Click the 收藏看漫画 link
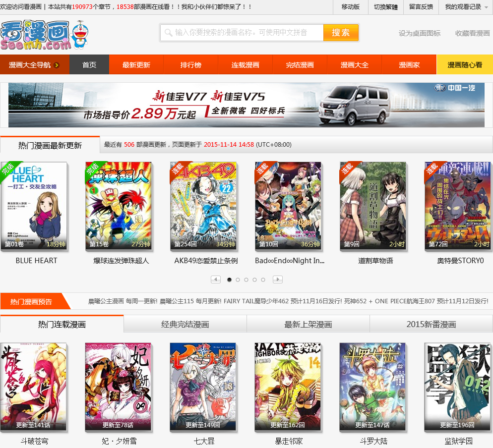 (472, 33)
